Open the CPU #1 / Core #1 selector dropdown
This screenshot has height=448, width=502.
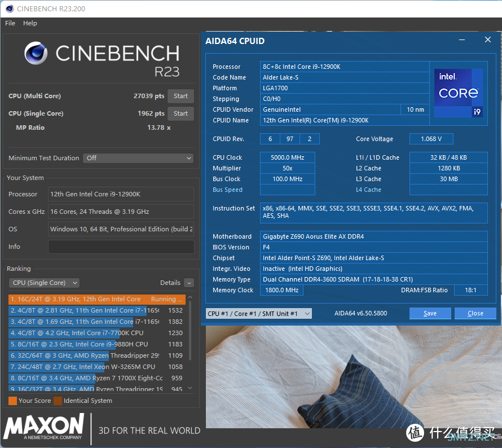click(x=259, y=314)
